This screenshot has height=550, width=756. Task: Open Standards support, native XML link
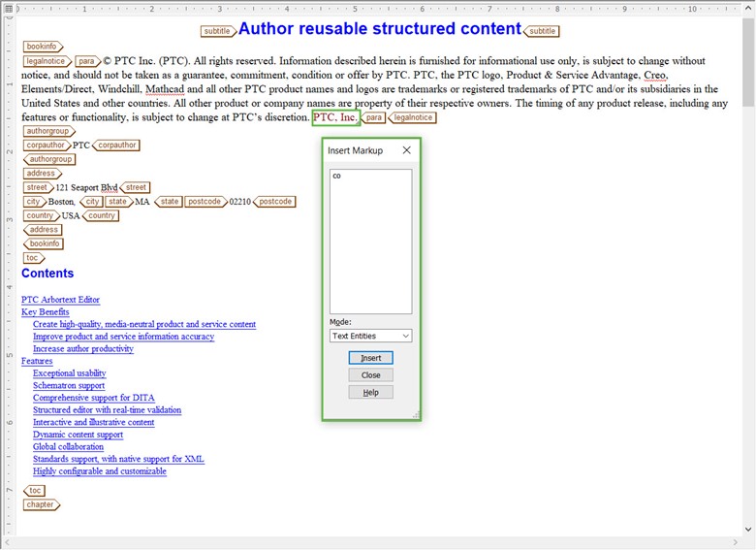(118, 459)
